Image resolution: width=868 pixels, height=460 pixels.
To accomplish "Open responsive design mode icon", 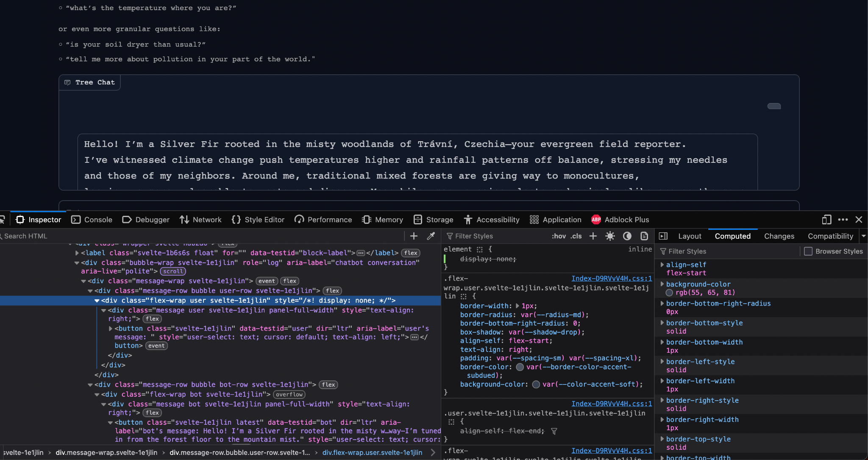I will tap(826, 220).
